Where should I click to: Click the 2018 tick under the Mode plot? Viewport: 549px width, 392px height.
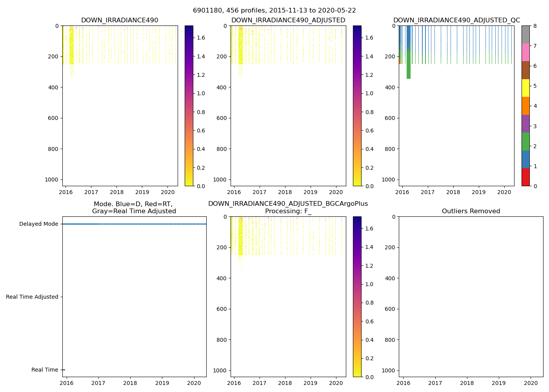click(x=130, y=383)
